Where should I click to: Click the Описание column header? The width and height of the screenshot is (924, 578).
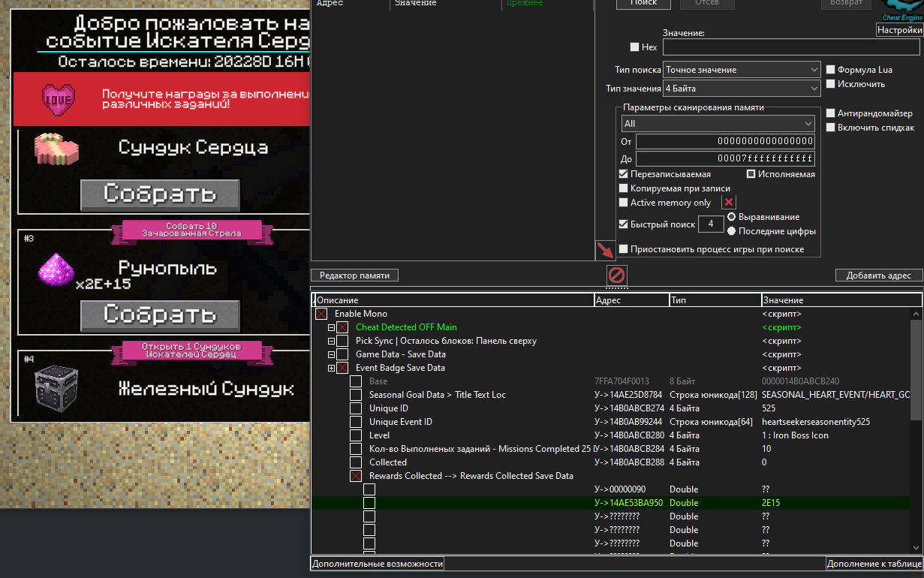[x=453, y=300]
